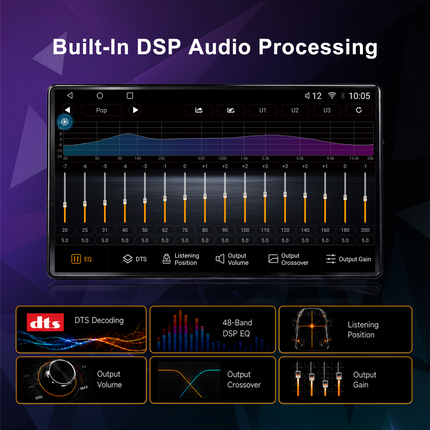Adjust the 20 Hz band slider
The image size is (430, 430).
click(x=65, y=197)
